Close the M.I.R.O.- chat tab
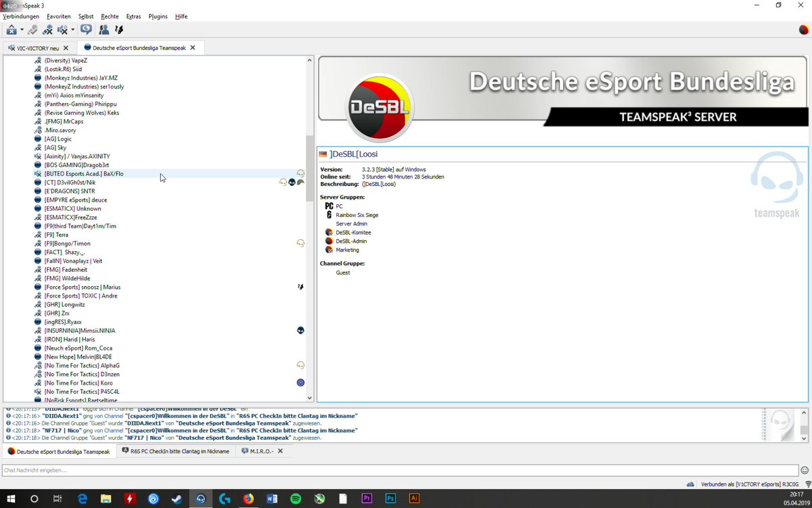The height and width of the screenshot is (508, 812). pyautogui.click(x=280, y=451)
